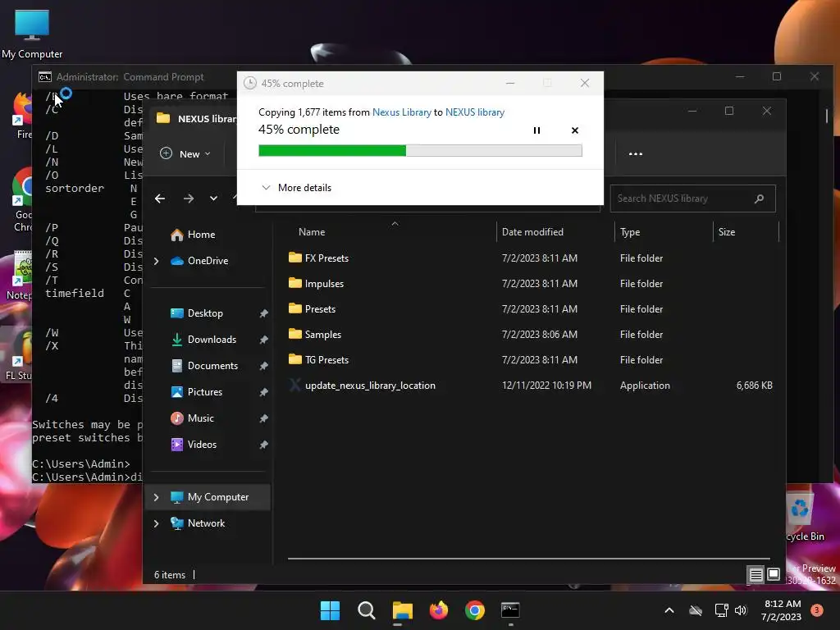The image size is (840, 630).
Task: Click the pin icon next to Music
Action: coord(263,418)
